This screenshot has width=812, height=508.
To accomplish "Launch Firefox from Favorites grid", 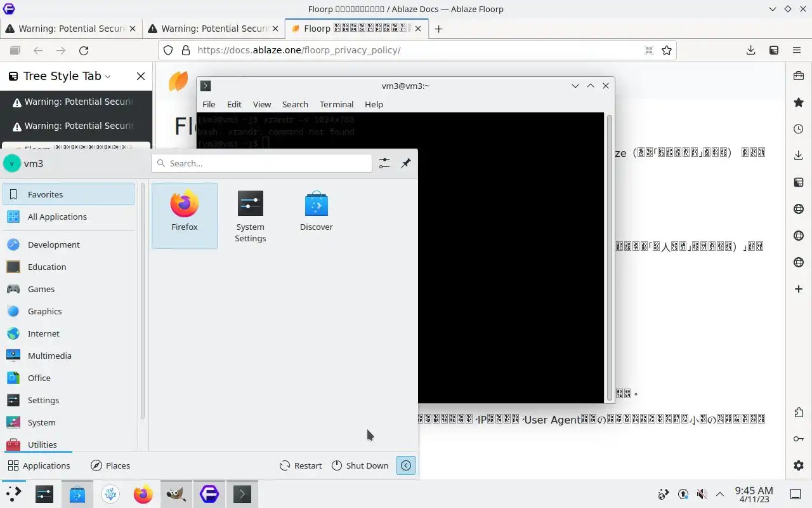I will pos(185,216).
